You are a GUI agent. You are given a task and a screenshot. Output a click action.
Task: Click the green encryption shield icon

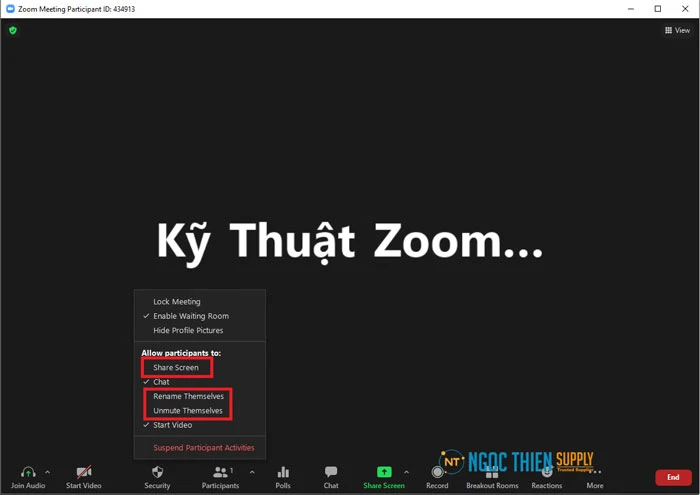(x=13, y=30)
